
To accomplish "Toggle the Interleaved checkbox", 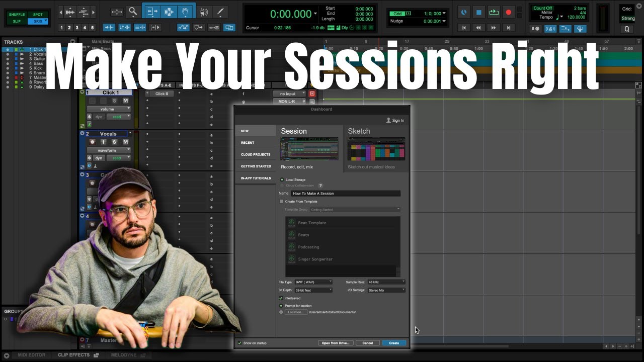I will pyautogui.click(x=281, y=298).
